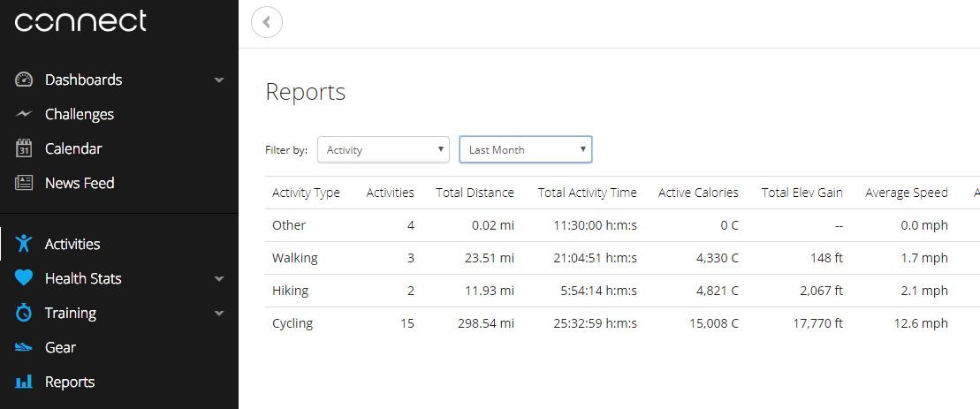Screen dimensions: 980x409
Task: Open the Challenges menu item
Action: [x=80, y=114]
